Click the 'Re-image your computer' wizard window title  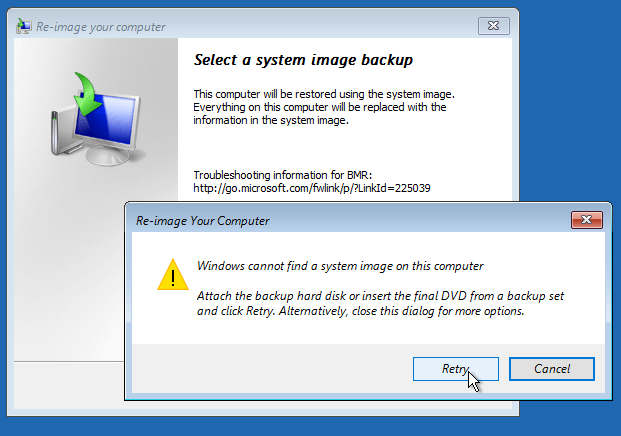click(x=101, y=27)
